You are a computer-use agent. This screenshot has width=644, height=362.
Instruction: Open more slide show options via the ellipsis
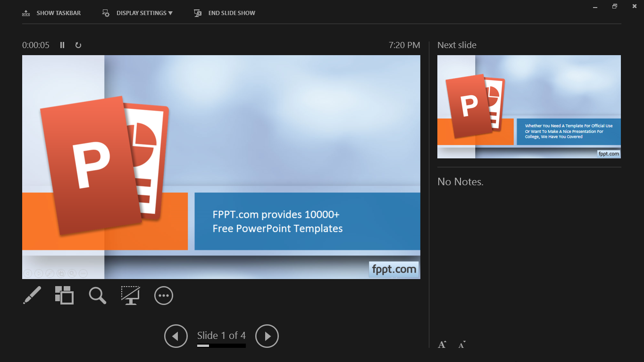[x=163, y=296]
